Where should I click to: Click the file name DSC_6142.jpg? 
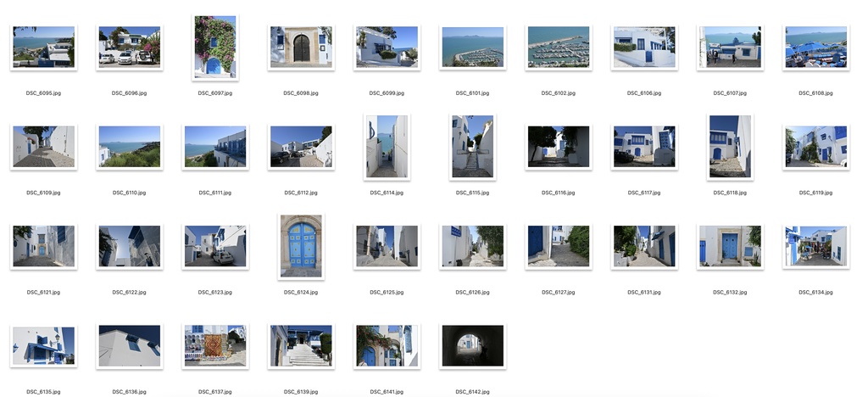point(473,391)
